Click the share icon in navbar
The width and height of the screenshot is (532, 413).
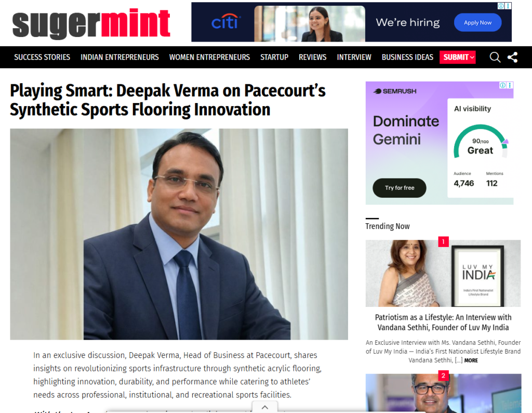513,57
